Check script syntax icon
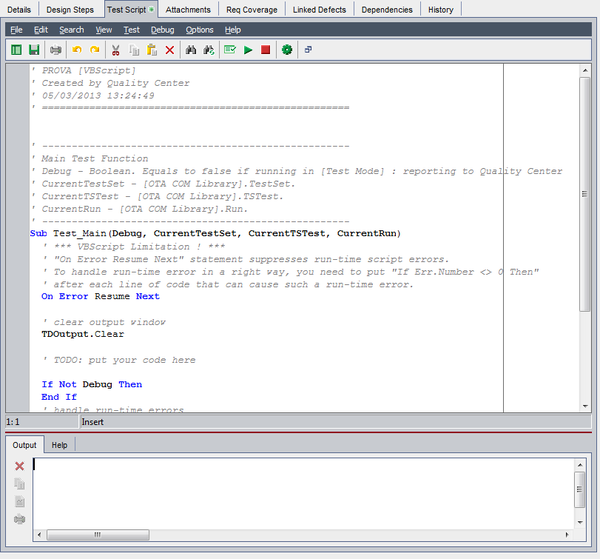 [x=230, y=50]
